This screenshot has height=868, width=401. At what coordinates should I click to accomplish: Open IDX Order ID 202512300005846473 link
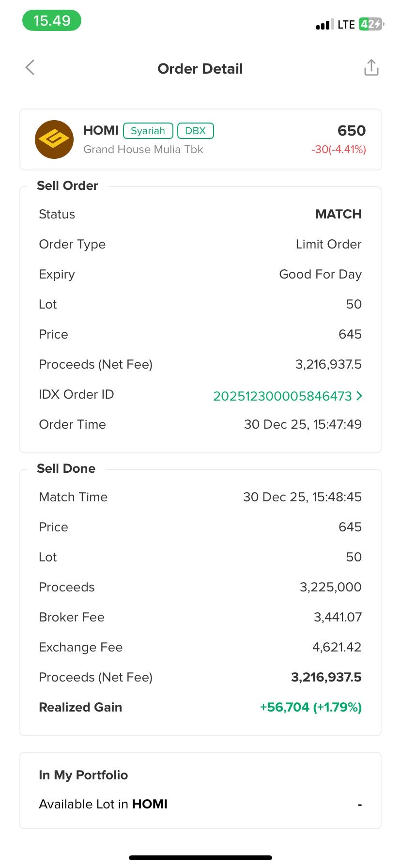(x=282, y=396)
